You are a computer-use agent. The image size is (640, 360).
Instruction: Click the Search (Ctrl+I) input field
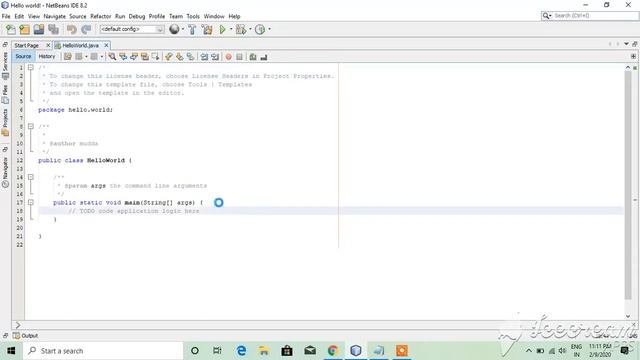pos(590,16)
